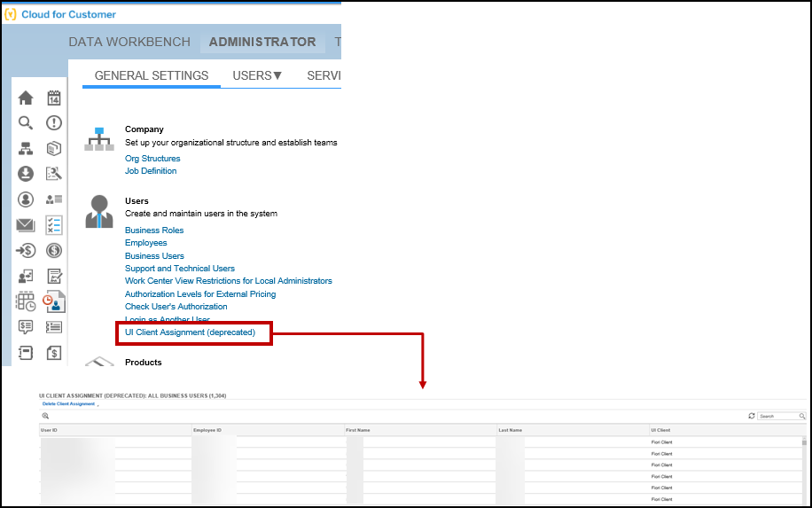Click the magnifier search sidebar icon
The width and height of the screenshot is (812, 508).
(26, 122)
